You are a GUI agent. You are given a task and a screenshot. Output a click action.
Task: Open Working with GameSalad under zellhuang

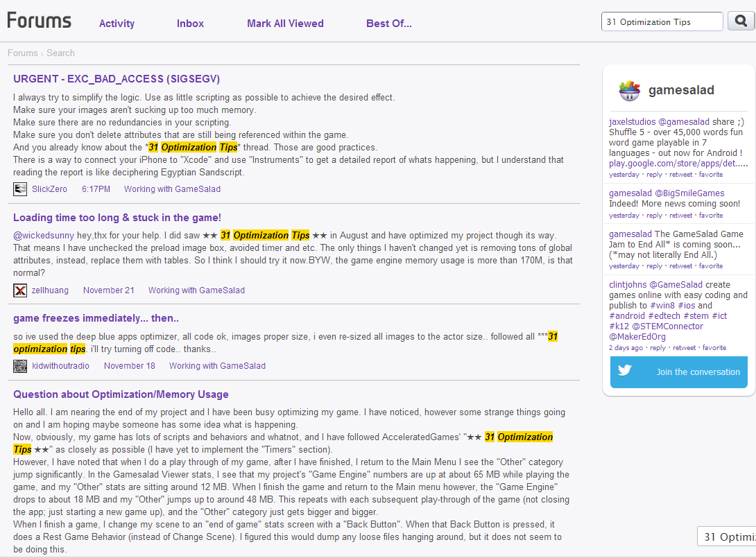click(196, 290)
